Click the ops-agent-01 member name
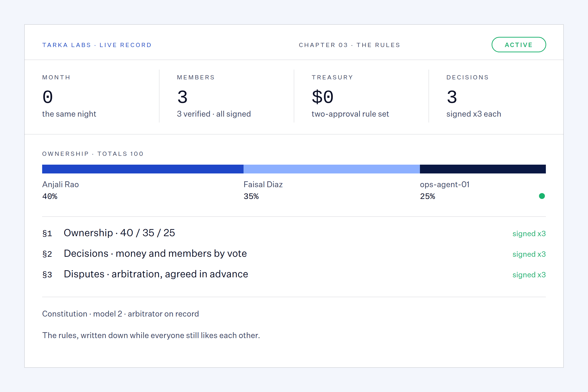588x392 pixels. (x=445, y=184)
